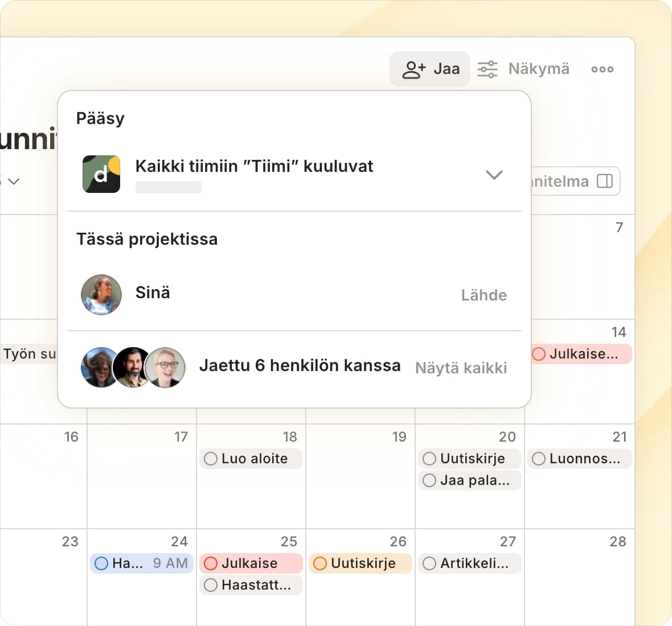Viewport: 672px width, 626px height.
Task: Toggle the blue Ha... 9 AM task circle
Action: 101,563
